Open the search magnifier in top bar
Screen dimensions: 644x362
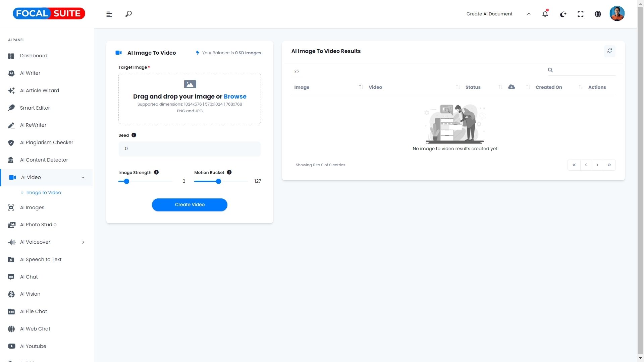coord(128,14)
